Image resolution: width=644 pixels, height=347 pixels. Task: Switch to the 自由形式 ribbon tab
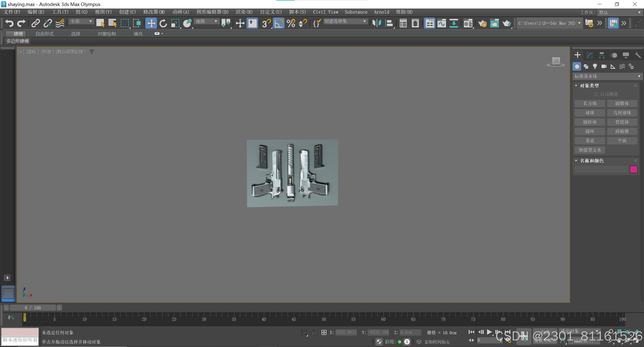45,34
